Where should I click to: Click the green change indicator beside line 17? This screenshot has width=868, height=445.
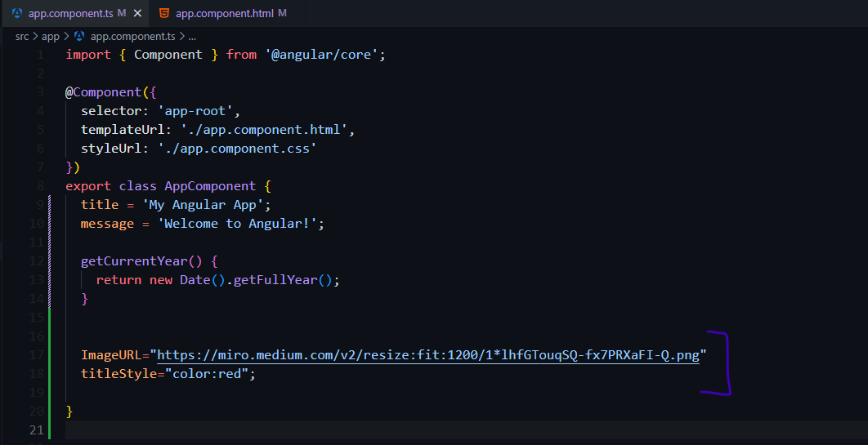(x=49, y=355)
